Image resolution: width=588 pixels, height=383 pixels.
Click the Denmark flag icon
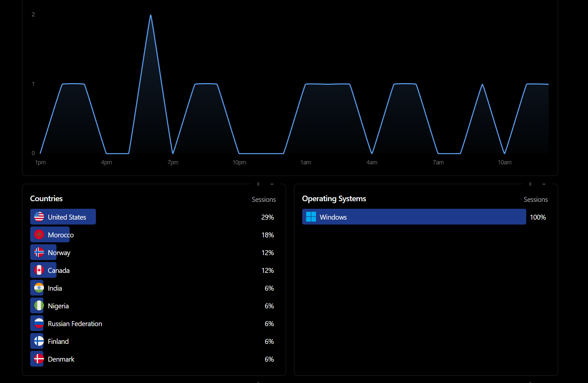(x=39, y=359)
